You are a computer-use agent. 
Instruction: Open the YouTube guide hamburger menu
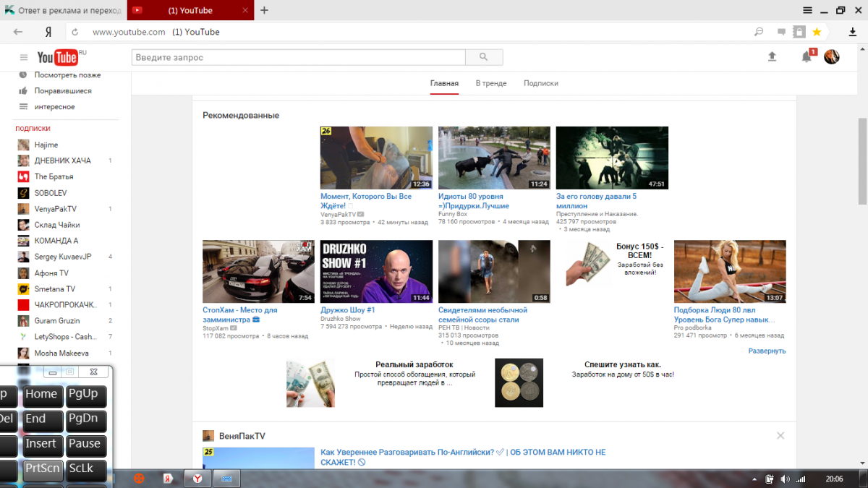(x=23, y=57)
